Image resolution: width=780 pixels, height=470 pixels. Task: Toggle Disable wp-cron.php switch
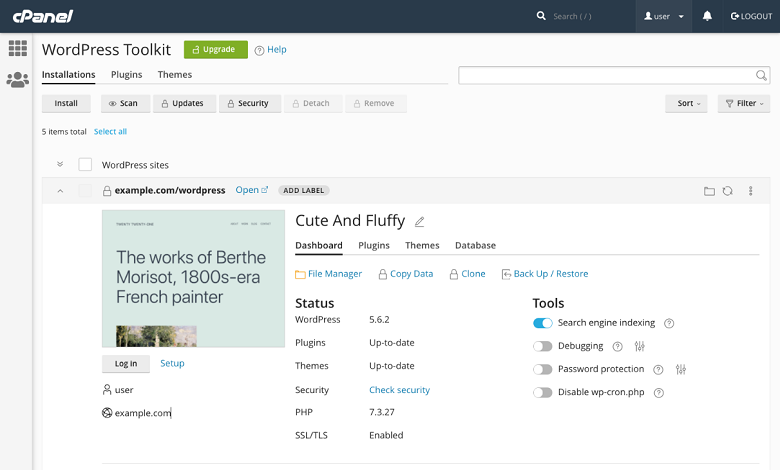[x=543, y=392]
